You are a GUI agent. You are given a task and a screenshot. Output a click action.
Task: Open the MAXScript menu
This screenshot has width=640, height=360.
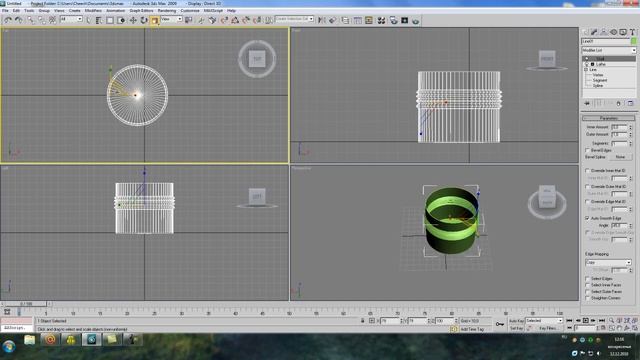213,11
